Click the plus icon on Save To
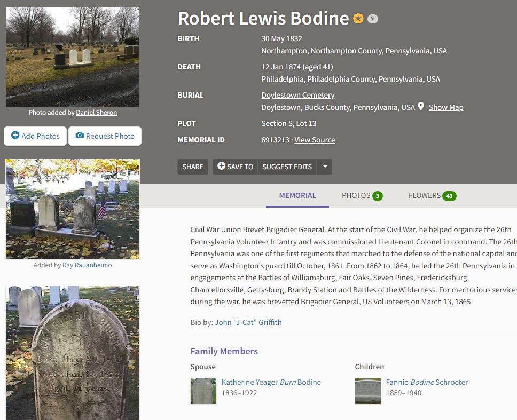517x420 pixels. (x=221, y=166)
